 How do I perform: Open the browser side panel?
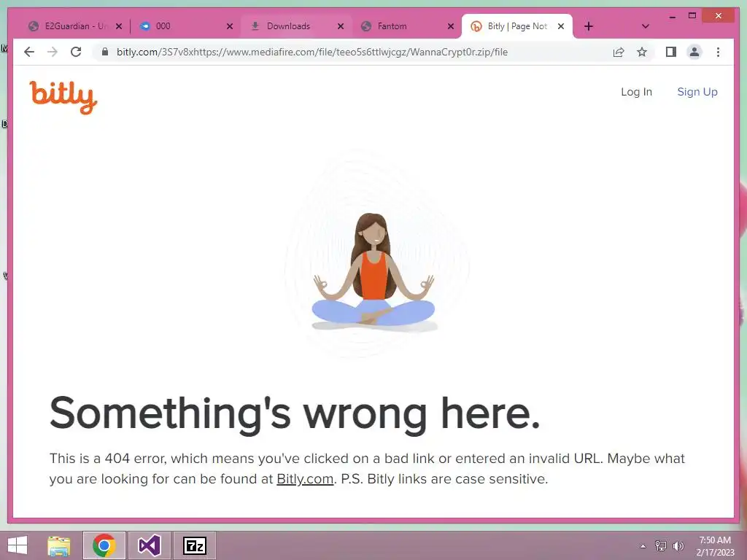(671, 52)
